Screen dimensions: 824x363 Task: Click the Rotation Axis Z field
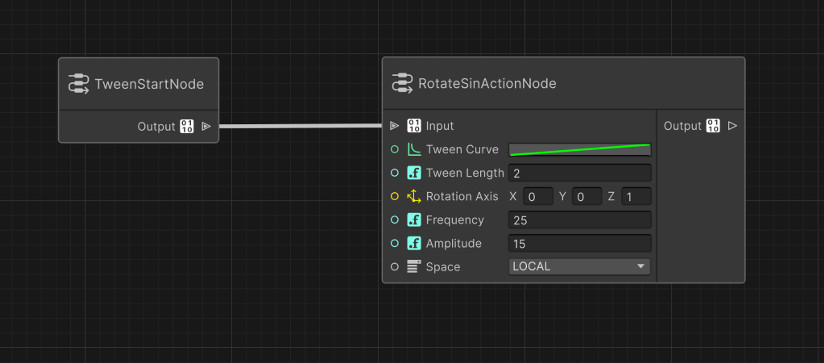[x=636, y=196]
